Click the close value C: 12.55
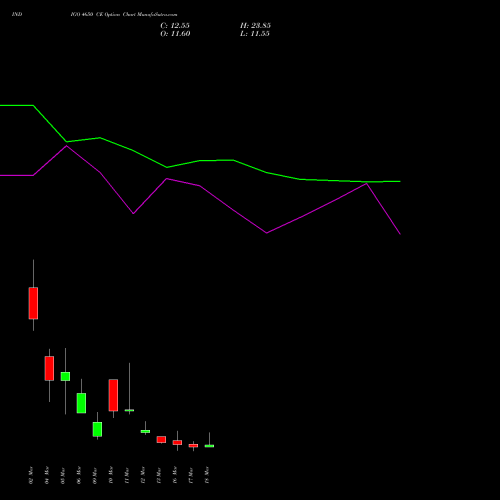This screenshot has width=500, height=500. pyautogui.click(x=175, y=26)
